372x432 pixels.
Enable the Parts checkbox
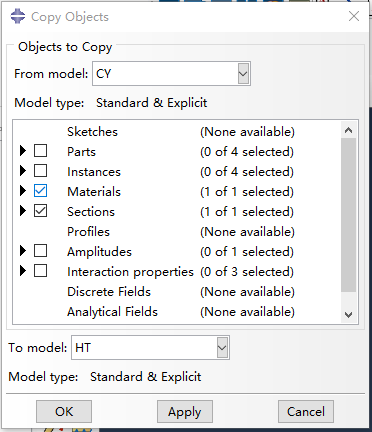(41, 151)
